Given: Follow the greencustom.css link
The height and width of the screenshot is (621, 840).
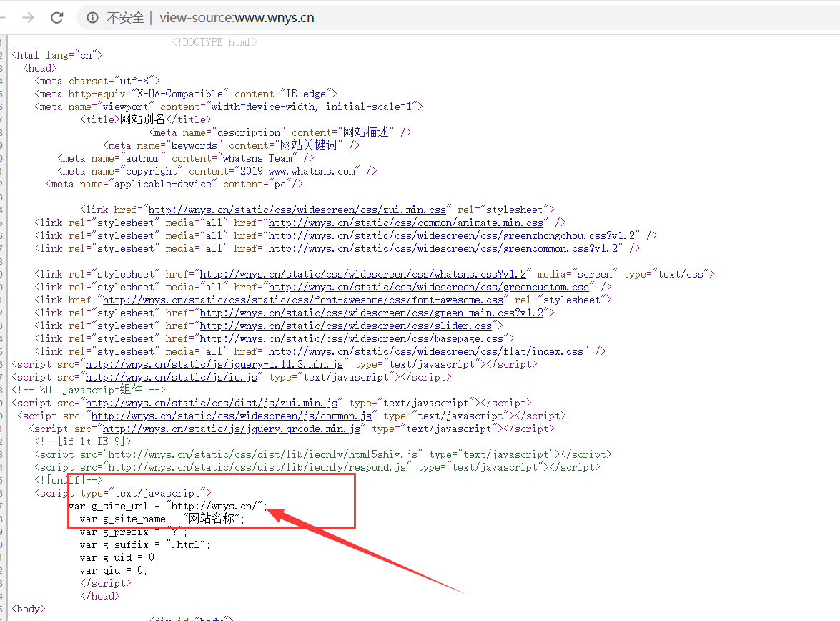Looking at the screenshot, I should (x=428, y=287).
